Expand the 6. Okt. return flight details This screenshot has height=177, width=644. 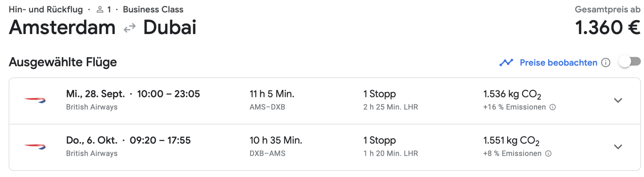coord(618,147)
